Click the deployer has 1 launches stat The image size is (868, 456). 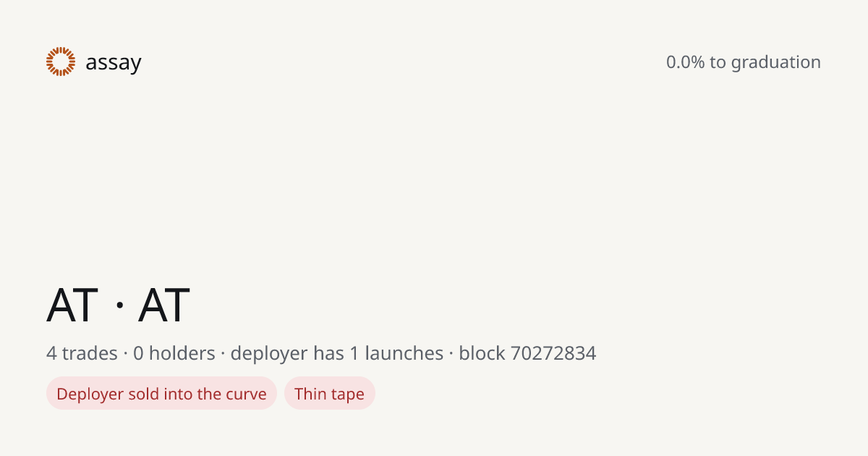pos(337,354)
